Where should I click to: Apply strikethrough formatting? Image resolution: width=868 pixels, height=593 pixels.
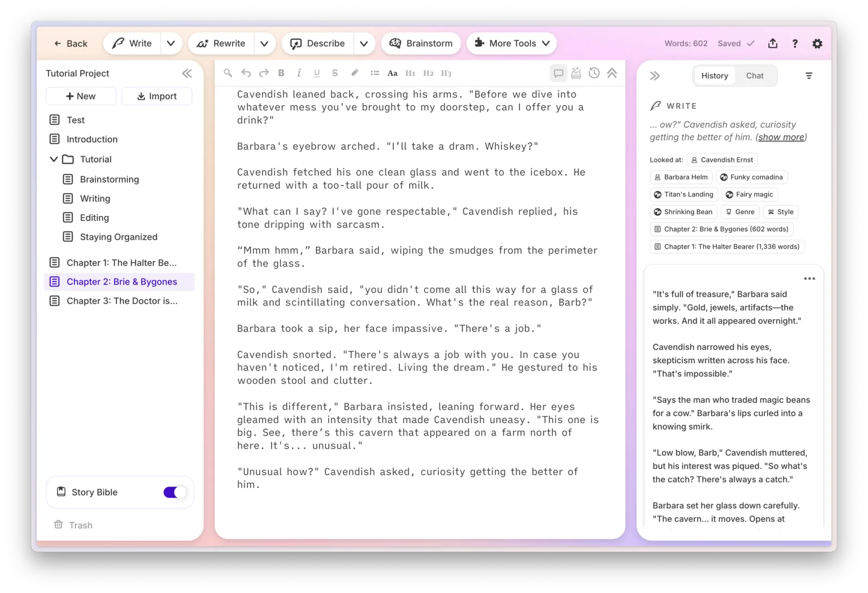pyautogui.click(x=335, y=73)
